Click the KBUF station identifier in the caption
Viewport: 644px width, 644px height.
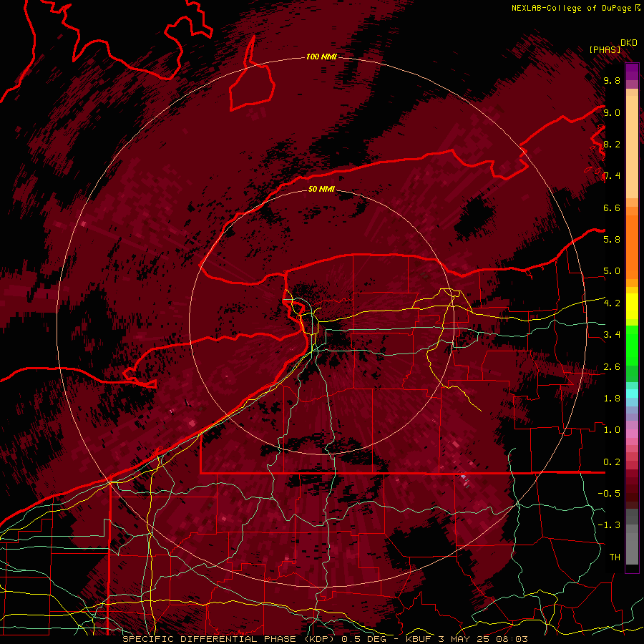419,639
